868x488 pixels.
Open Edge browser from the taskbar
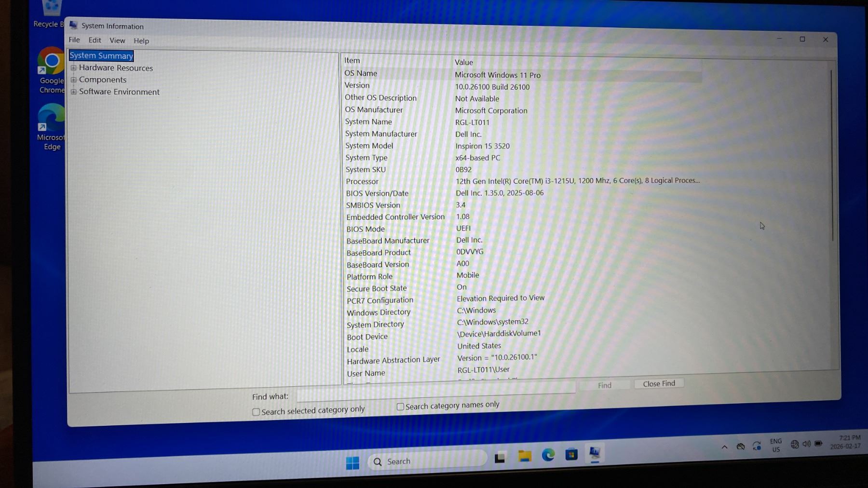click(x=548, y=455)
